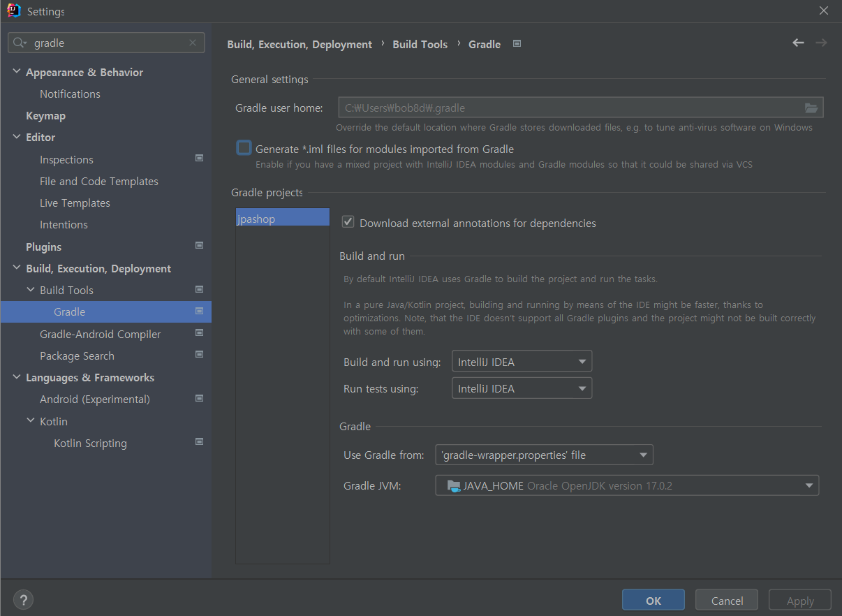
Task: Click the Apply button
Action: coord(800,601)
